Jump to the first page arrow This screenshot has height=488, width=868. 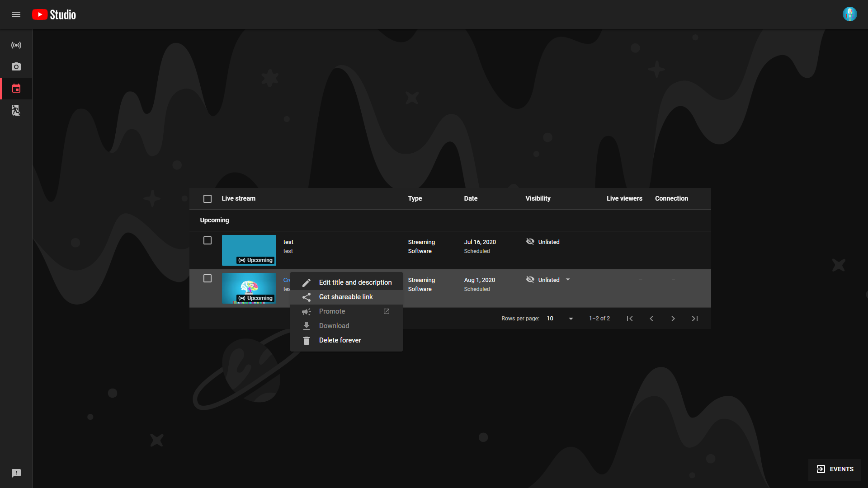coord(630,319)
